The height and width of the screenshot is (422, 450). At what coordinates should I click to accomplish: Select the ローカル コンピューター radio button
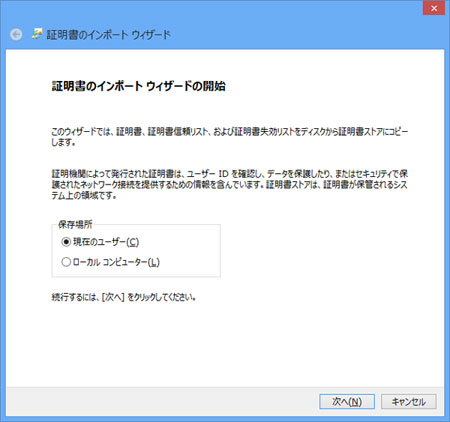pyautogui.click(x=66, y=262)
